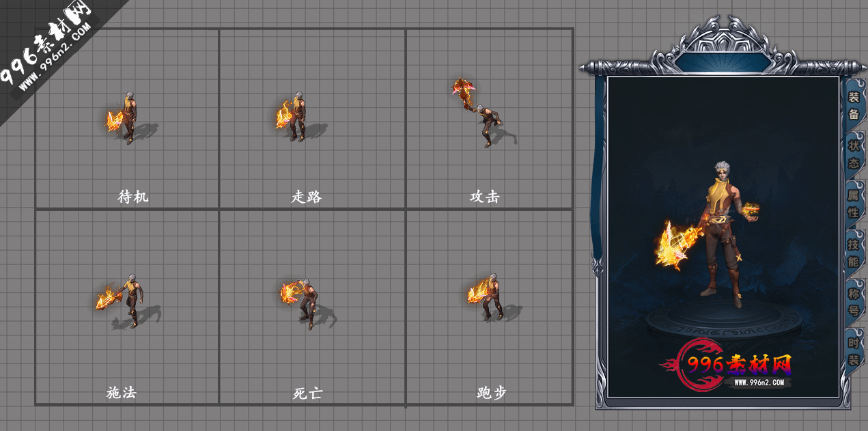The height and width of the screenshot is (431, 868).
Task: Click the 施法 label text
Action: tap(122, 393)
